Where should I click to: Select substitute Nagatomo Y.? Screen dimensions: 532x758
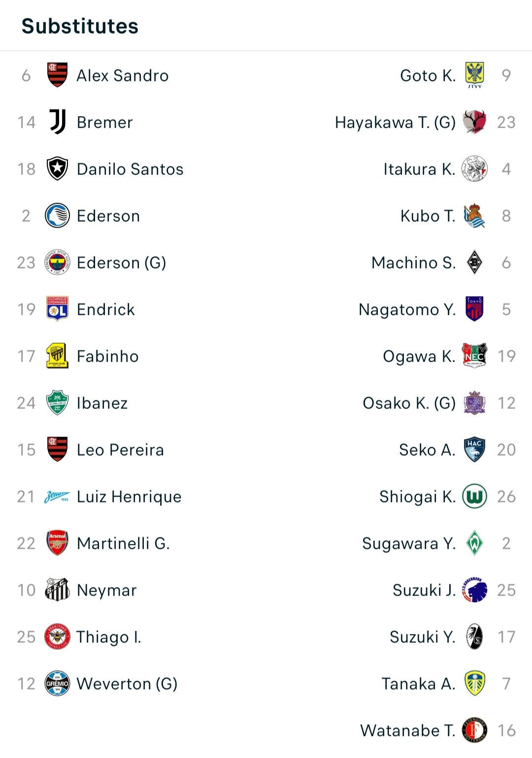click(x=407, y=309)
